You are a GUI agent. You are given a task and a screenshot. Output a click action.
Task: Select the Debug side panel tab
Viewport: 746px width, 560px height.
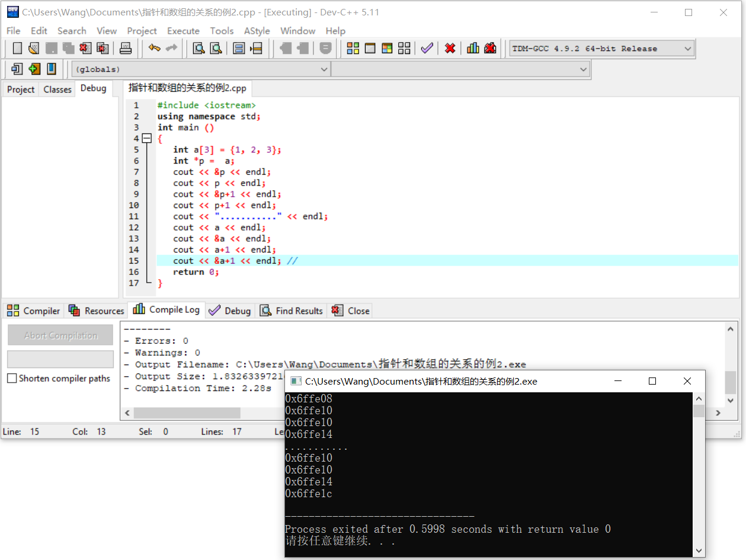(x=93, y=88)
